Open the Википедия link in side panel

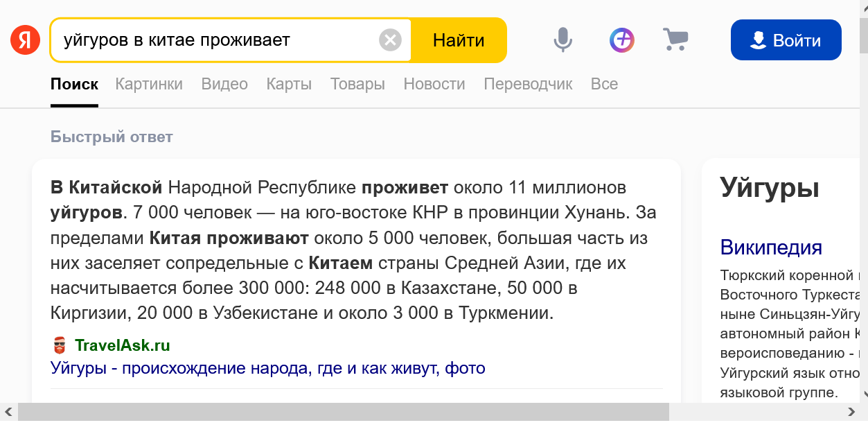(x=771, y=247)
